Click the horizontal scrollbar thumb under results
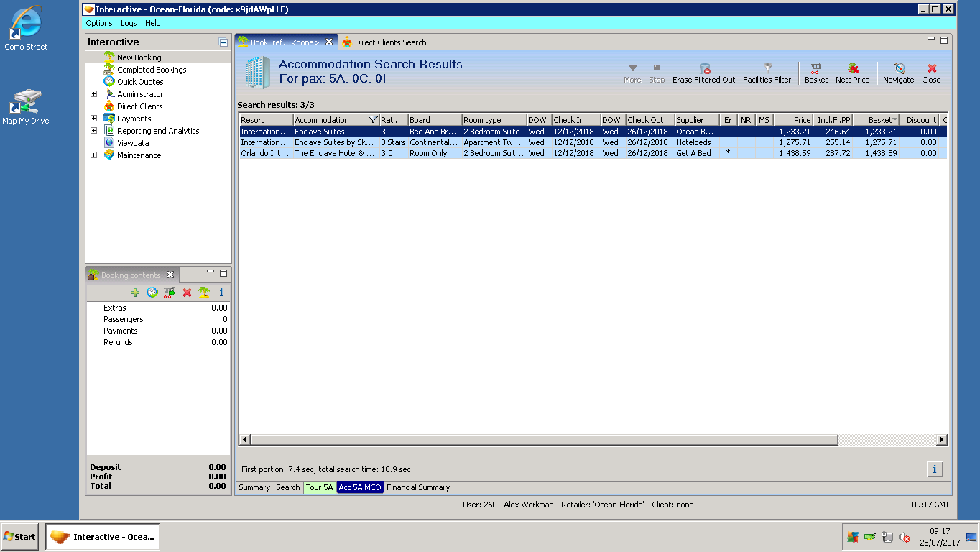The width and height of the screenshot is (980, 552). [544, 439]
